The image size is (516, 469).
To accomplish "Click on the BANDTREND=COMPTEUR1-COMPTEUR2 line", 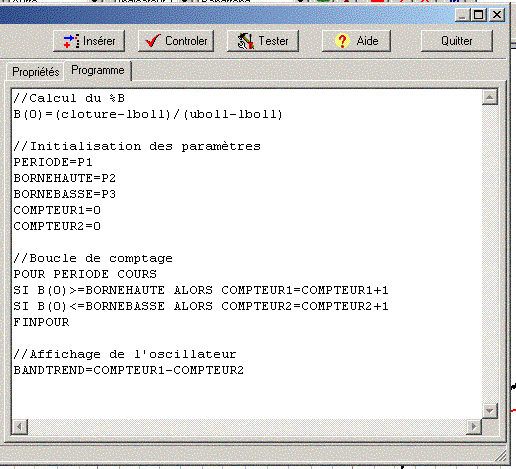I will (129, 370).
